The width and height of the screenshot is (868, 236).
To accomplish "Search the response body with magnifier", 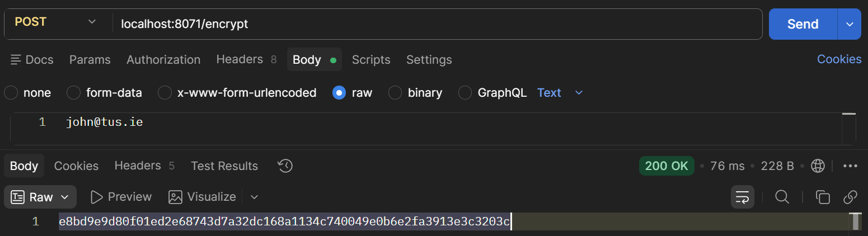I will point(782,197).
